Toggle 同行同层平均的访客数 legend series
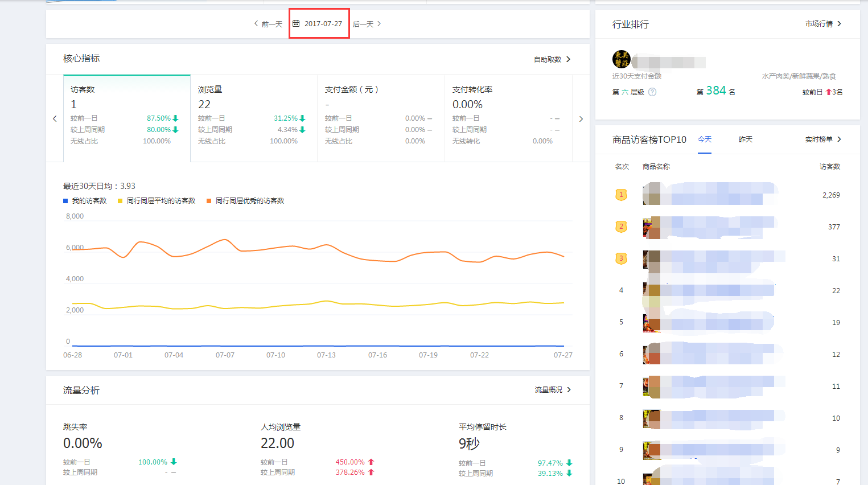This screenshot has height=485, width=868. point(157,201)
